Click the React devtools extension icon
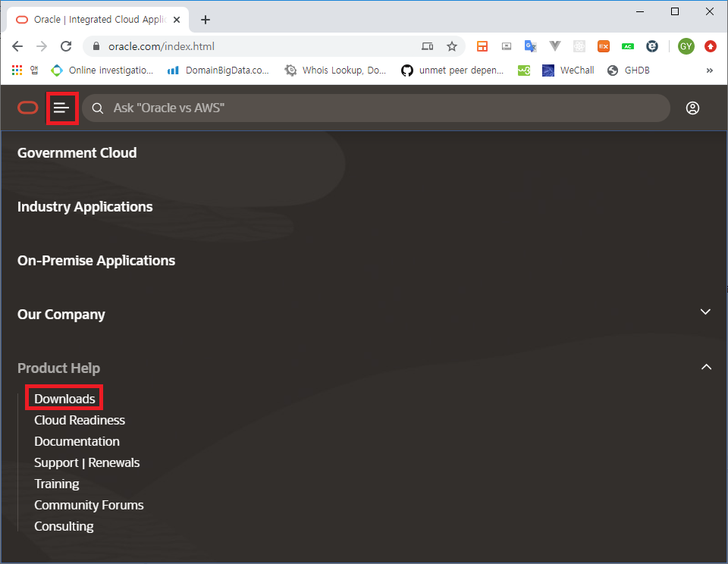Screen dimensions: 728x564 point(579,46)
